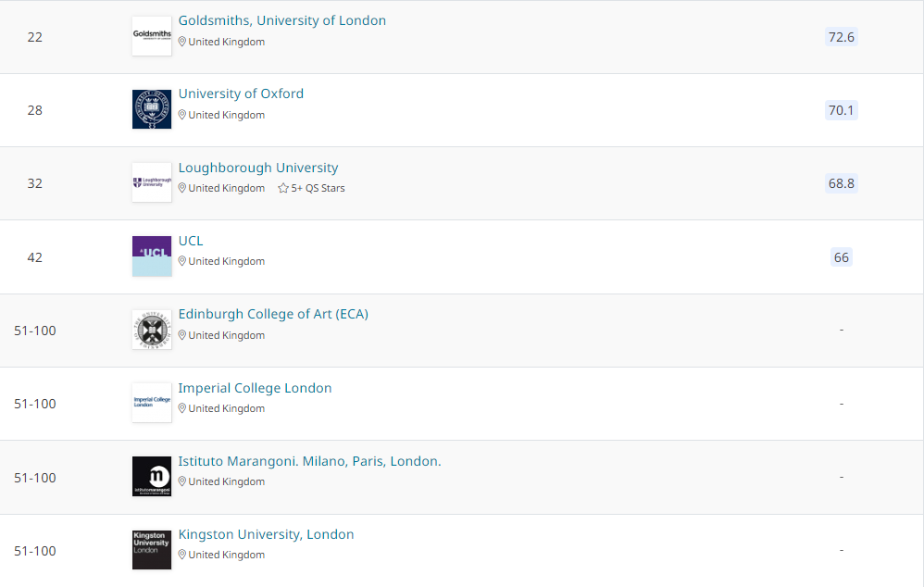The image size is (924, 587).
Task: Open Goldsmiths, University of London link
Action: click(x=282, y=20)
